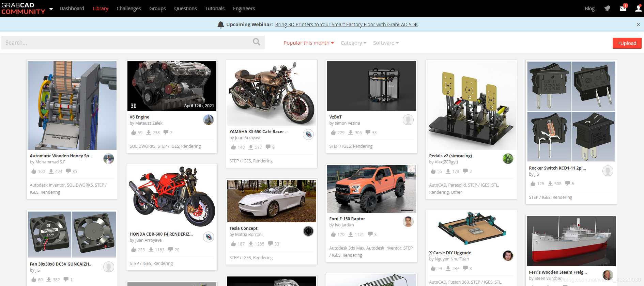
Task: Open Nguyen Nhu Tuan's avatar on X-Carve card
Action: point(508,256)
